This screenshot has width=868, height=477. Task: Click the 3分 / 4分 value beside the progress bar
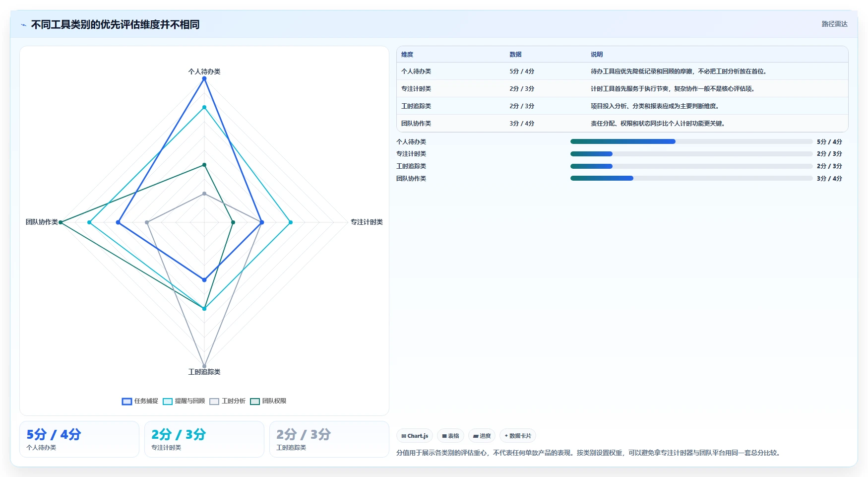(x=829, y=179)
